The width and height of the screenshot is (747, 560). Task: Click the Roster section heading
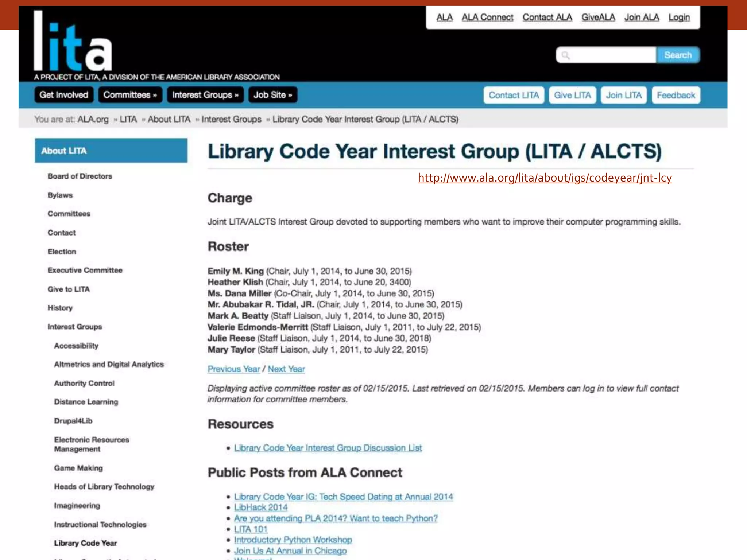click(x=228, y=246)
